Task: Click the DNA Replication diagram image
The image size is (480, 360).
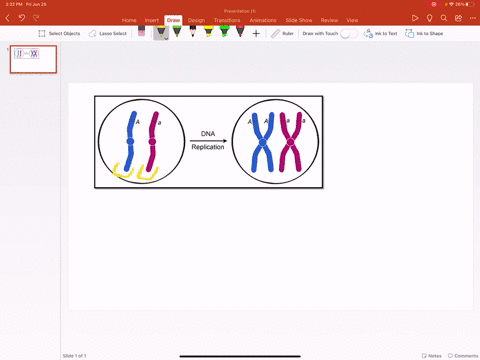Action: point(209,142)
